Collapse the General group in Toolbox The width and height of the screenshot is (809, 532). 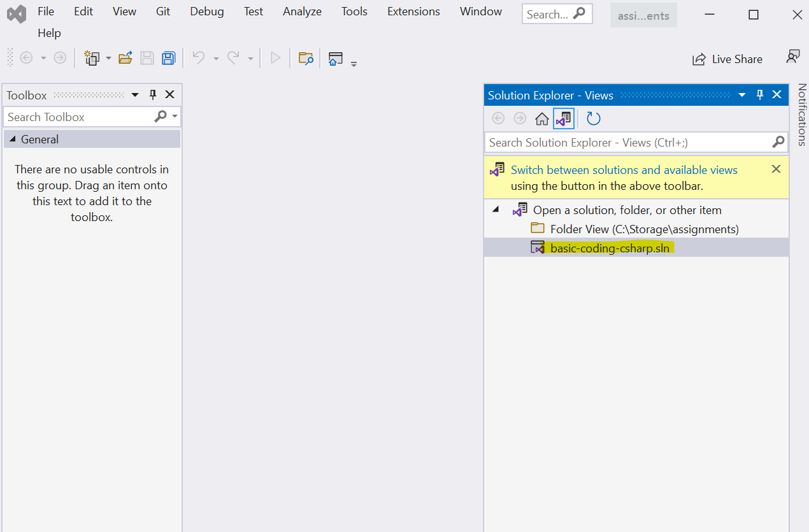click(12, 140)
